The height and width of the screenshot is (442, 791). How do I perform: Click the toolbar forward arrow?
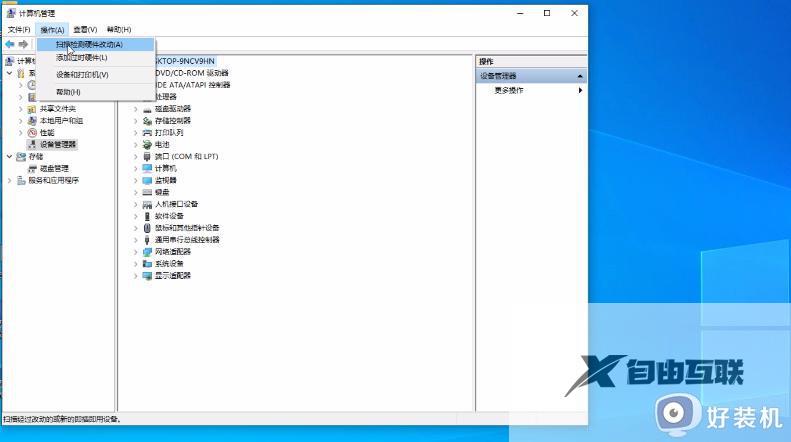tap(23, 44)
